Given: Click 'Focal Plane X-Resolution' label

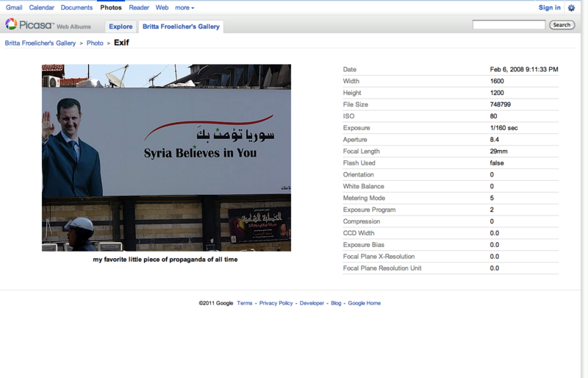Looking at the screenshot, I should pos(379,257).
